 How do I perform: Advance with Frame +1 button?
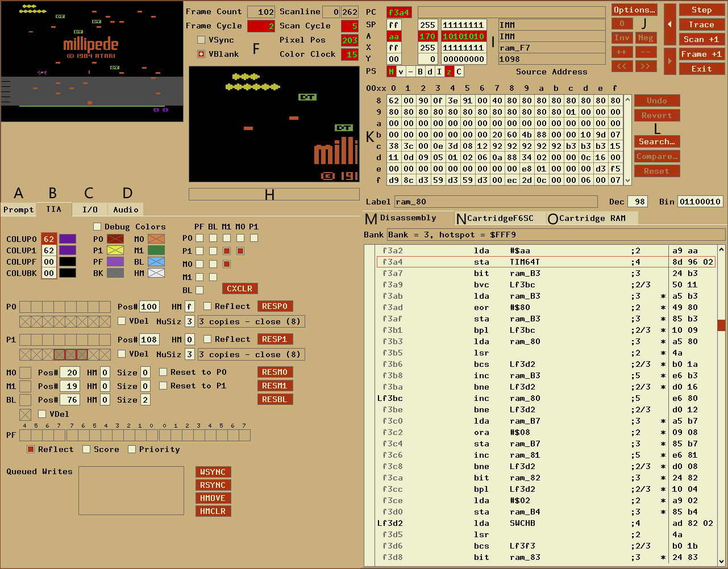point(702,55)
